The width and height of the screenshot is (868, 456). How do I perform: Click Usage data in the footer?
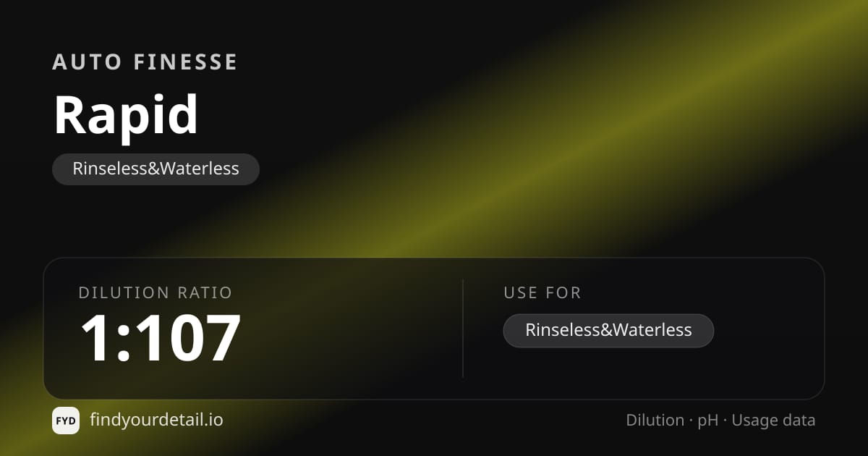[773, 421]
